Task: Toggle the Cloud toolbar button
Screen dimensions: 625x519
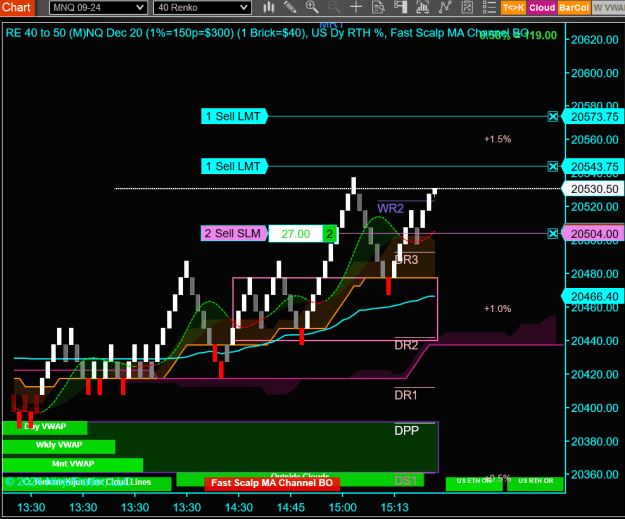Action: (542, 8)
